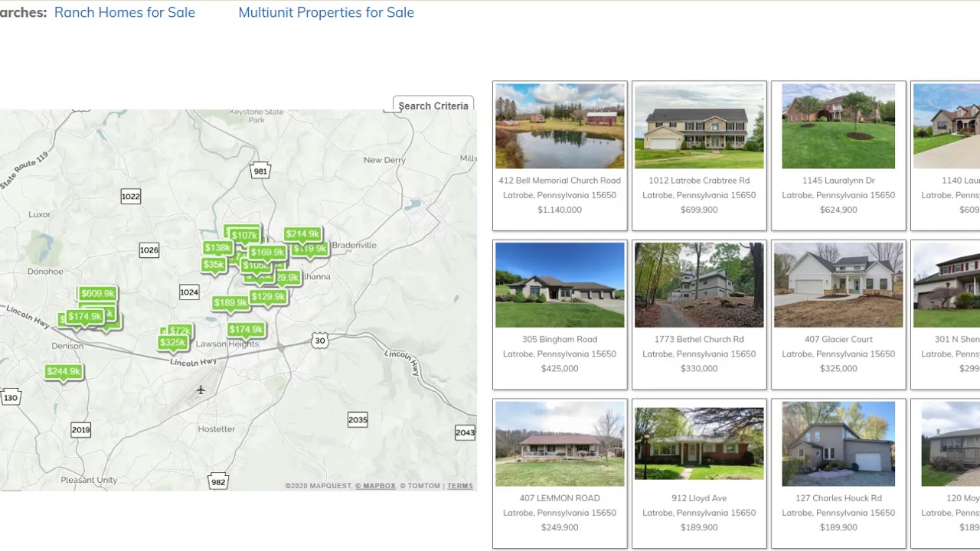
Task: Open photo of 407 Glacier Court
Action: pos(838,285)
